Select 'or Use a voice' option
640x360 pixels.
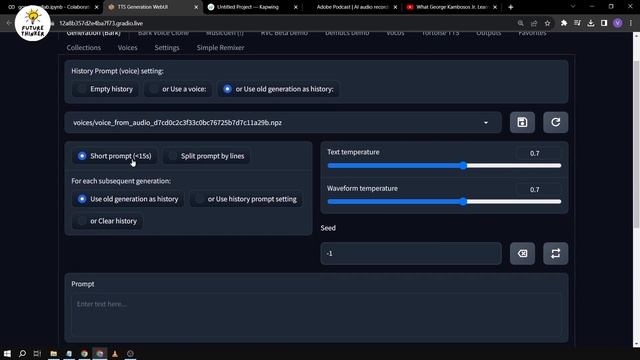pos(178,89)
